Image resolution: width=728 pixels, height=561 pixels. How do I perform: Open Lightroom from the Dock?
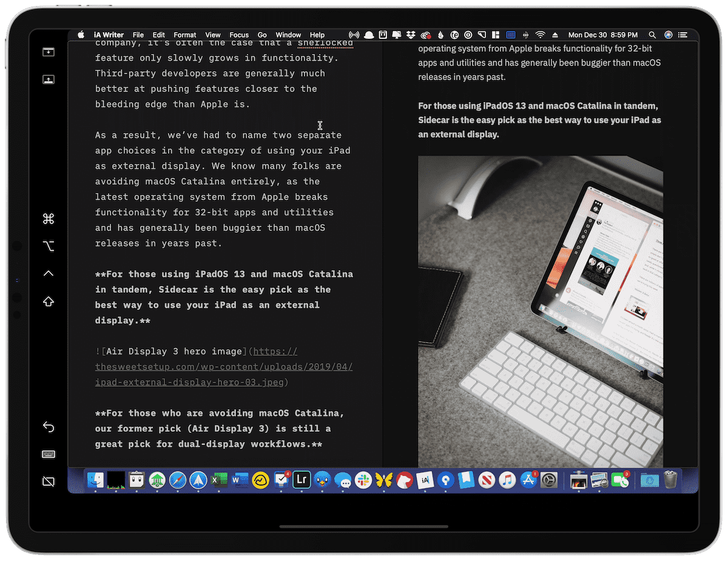[302, 480]
